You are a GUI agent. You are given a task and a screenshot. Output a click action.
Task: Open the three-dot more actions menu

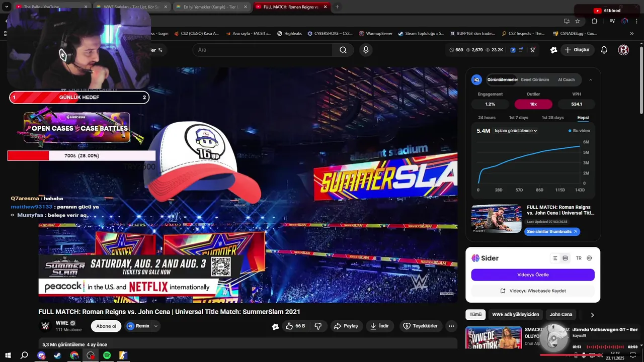pos(451,326)
